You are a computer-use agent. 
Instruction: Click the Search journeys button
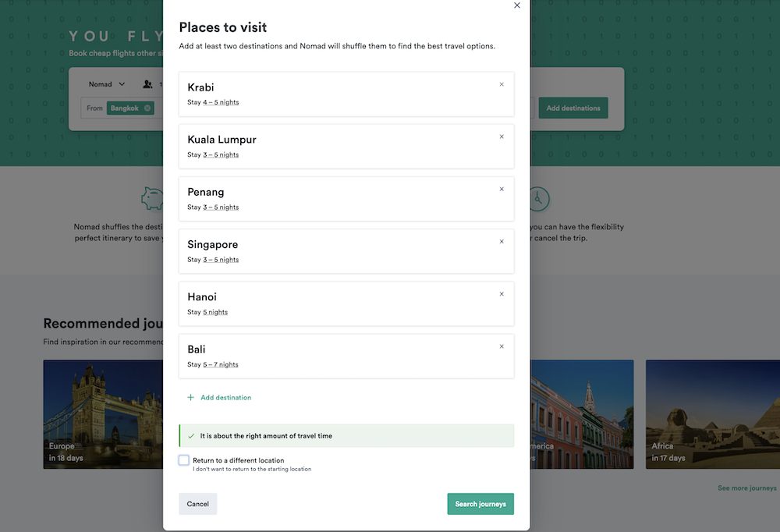(480, 504)
